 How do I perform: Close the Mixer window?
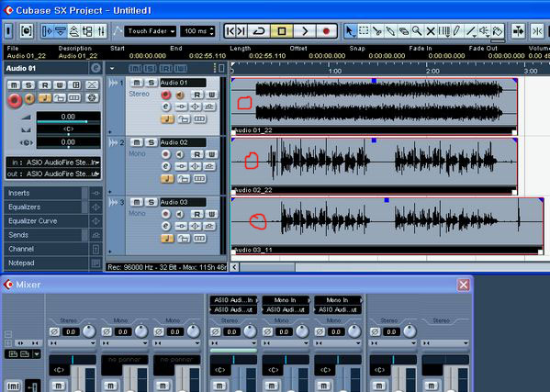pos(463,285)
